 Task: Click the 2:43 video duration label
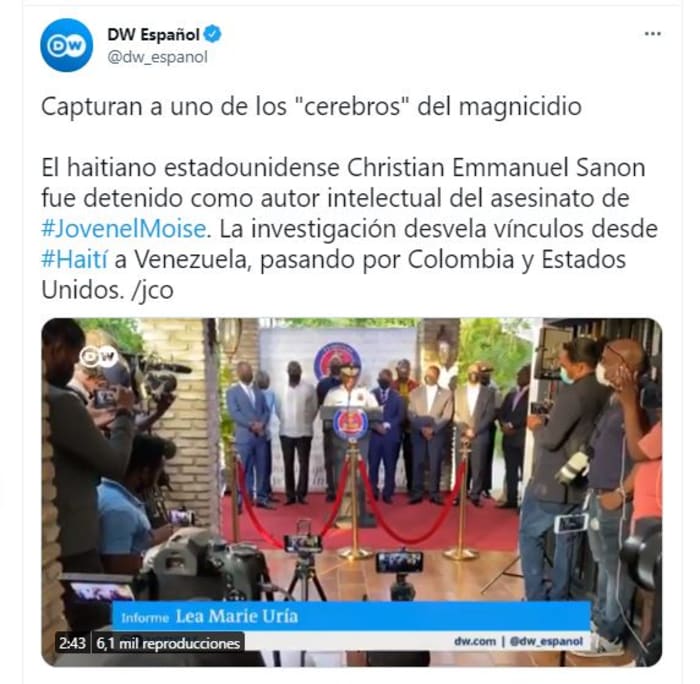(x=72, y=643)
